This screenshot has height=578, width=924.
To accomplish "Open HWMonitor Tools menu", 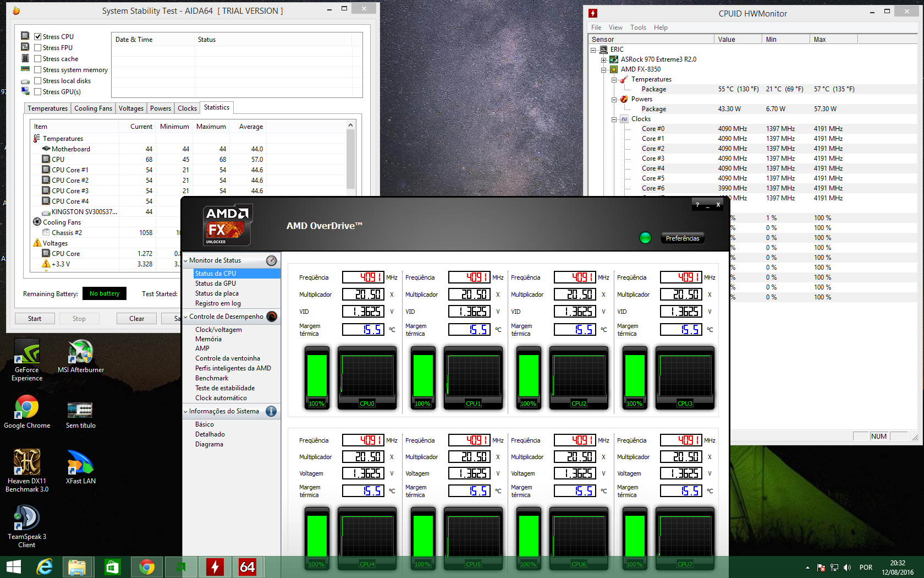I will click(638, 28).
